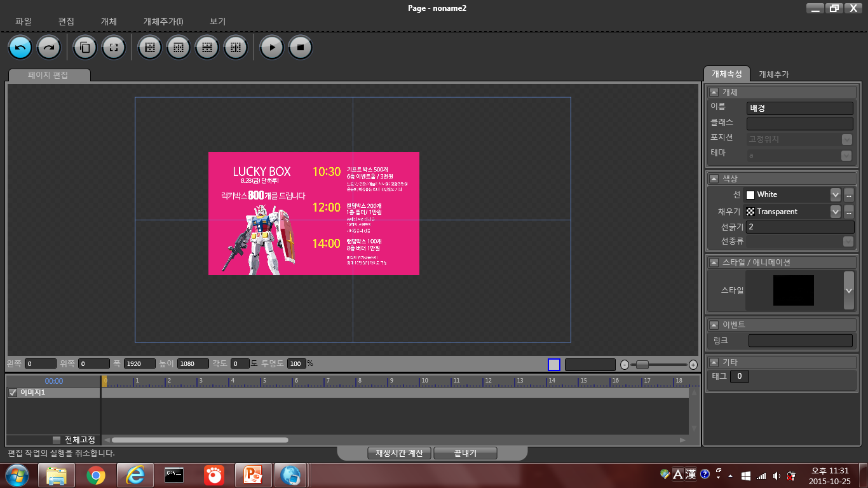The height and width of the screenshot is (488, 868).
Task: Open the Windows Start menu
Action: pyautogui.click(x=17, y=475)
